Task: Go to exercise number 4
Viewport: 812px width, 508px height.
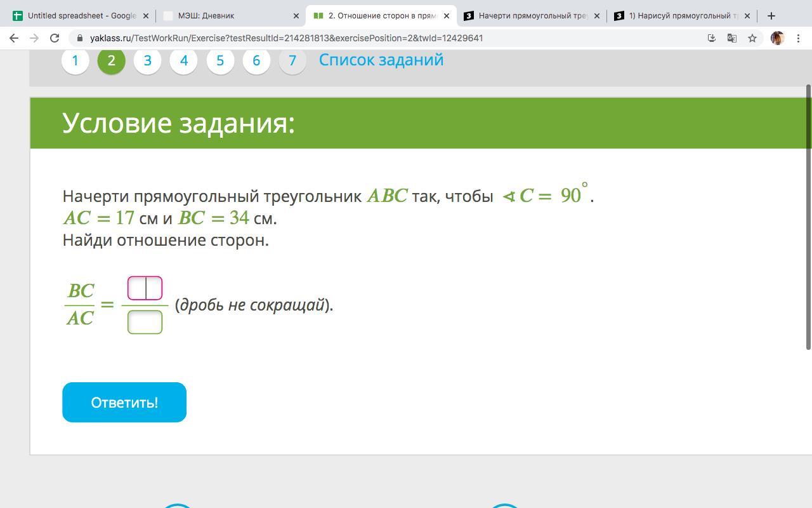Action: pos(183,60)
